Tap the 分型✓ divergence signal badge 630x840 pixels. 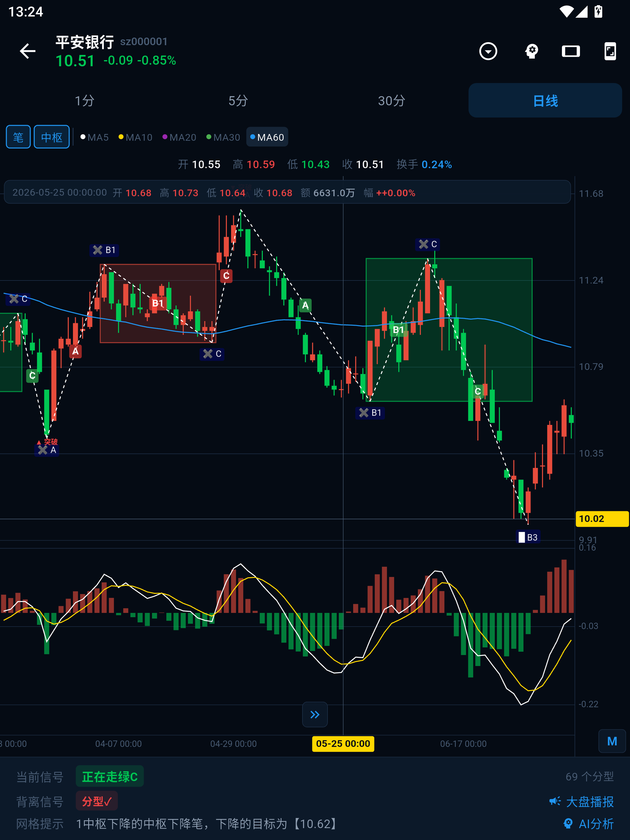97,801
